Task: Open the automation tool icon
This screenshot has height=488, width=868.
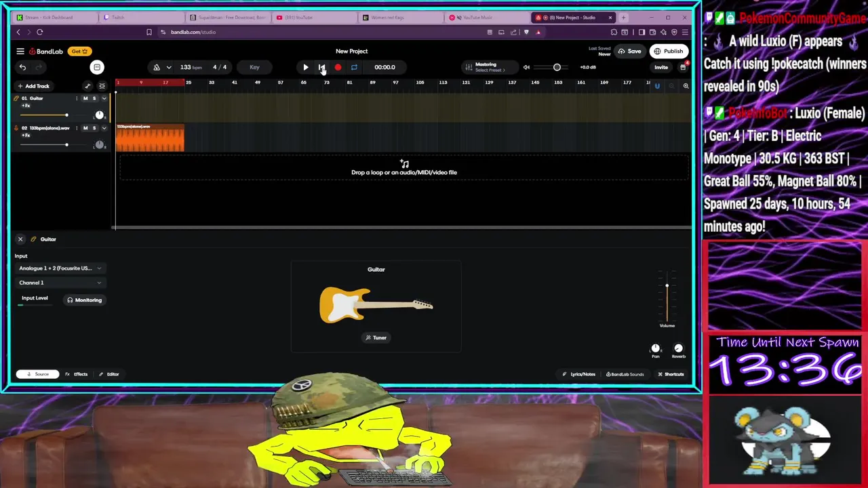Action: pyautogui.click(x=87, y=86)
